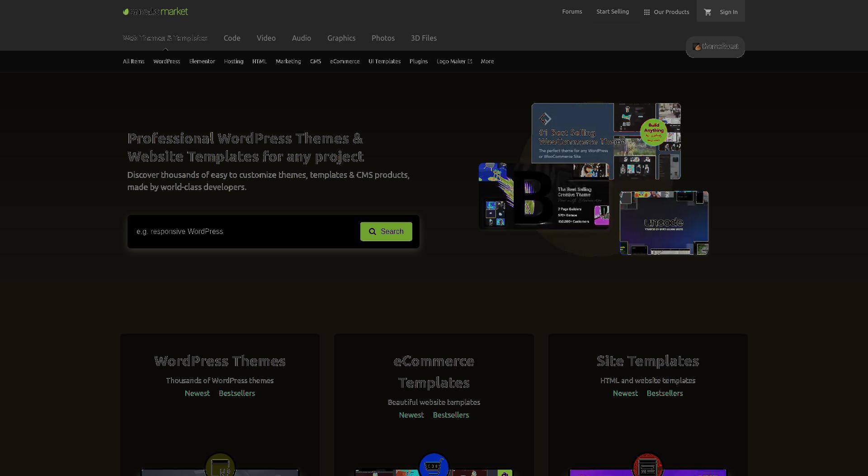
Task: Select Web Themes & Templates tab
Action: click(x=165, y=38)
